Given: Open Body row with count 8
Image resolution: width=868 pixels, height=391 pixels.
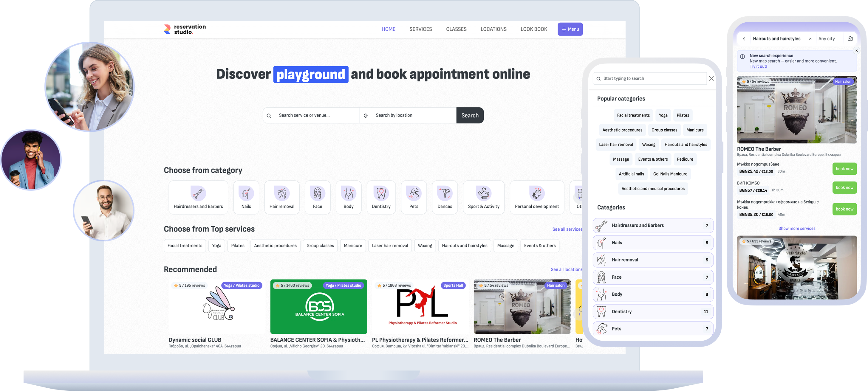Looking at the screenshot, I should (653, 294).
